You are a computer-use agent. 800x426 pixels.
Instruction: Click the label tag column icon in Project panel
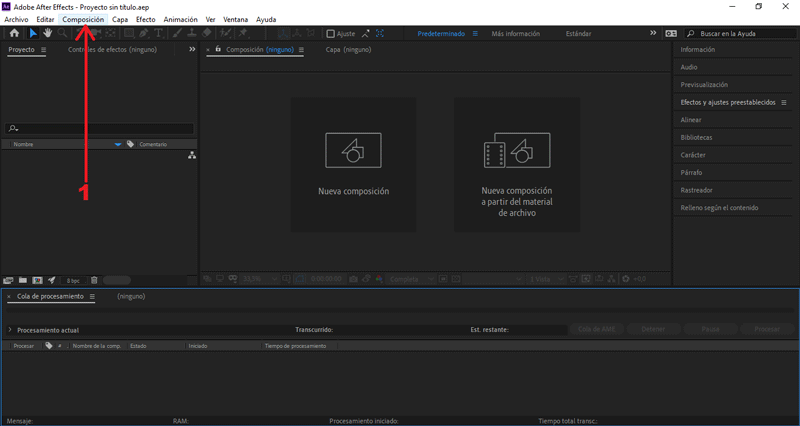click(x=131, y=144)
